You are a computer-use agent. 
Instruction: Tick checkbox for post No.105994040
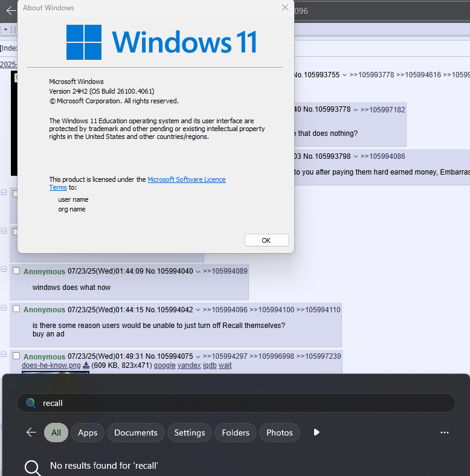16,271
